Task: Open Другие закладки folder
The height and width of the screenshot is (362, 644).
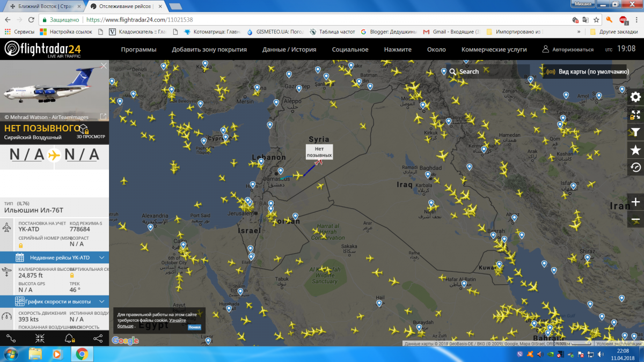Action: [x=614, y=32]
